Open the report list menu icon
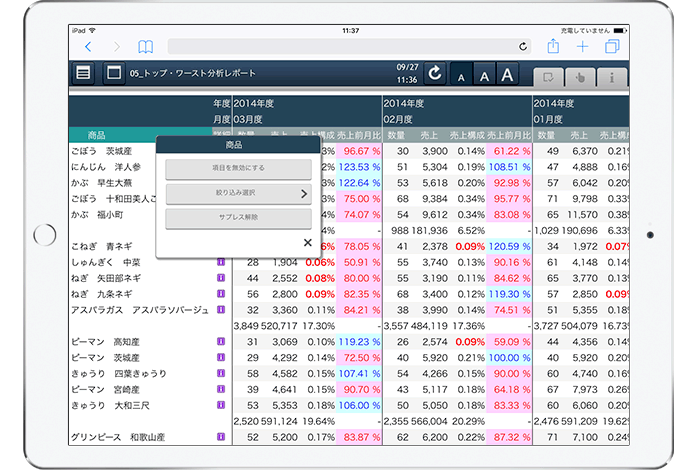The height and width of the screenshot is (470, 699). click(x=83, y=72)
